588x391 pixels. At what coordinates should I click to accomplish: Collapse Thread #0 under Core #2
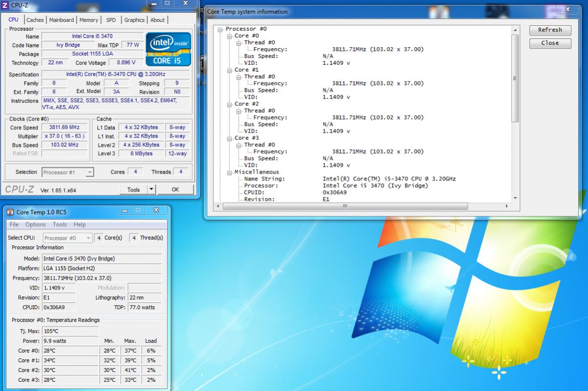click(239, 111)
